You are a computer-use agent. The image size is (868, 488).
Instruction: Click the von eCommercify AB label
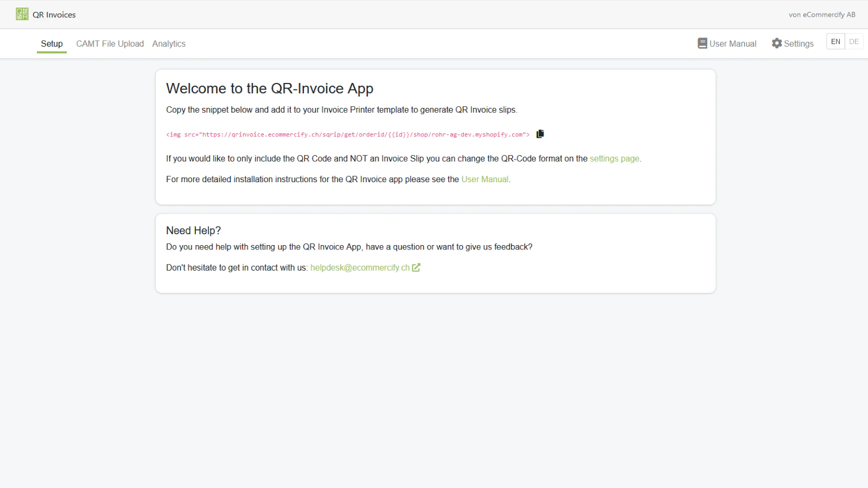(x=822, y=15)
